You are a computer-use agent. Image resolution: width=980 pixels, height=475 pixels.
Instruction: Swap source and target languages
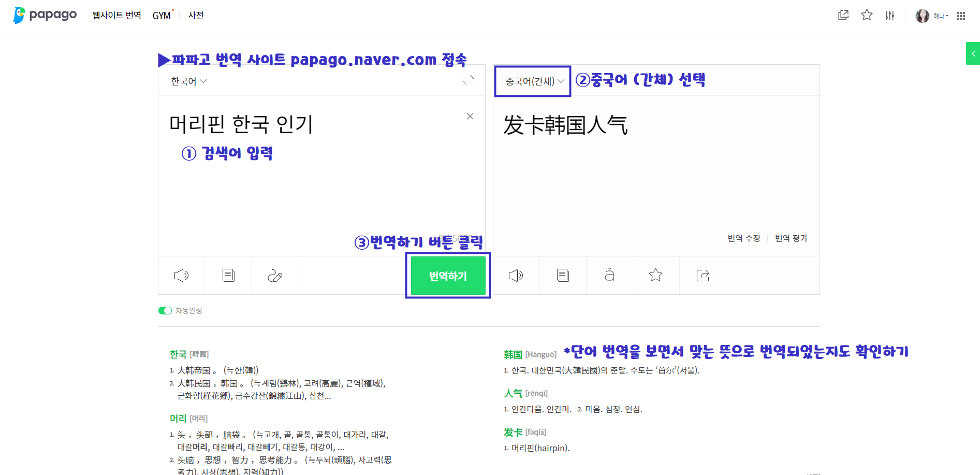(469, 80)
